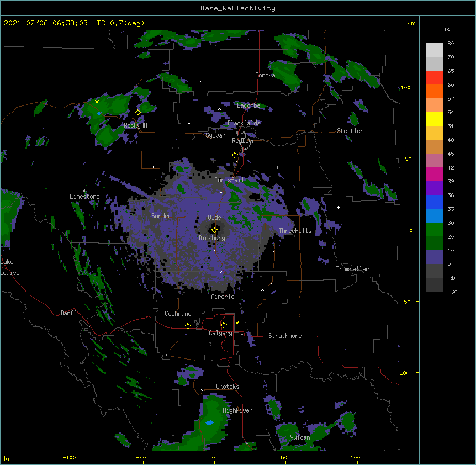476x465 pixels.
Task: Pick the bright yellow swatch in dBZ legend
Action: tap(434, 119)
